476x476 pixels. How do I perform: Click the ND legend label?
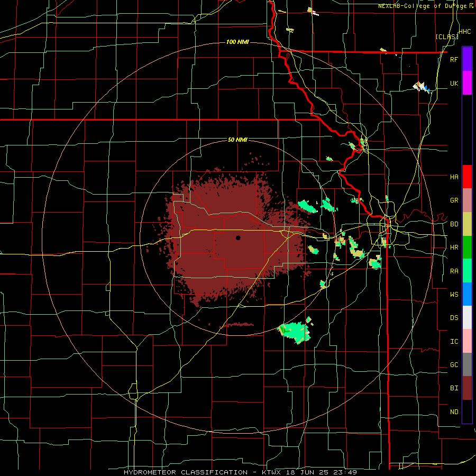[454, 412]
